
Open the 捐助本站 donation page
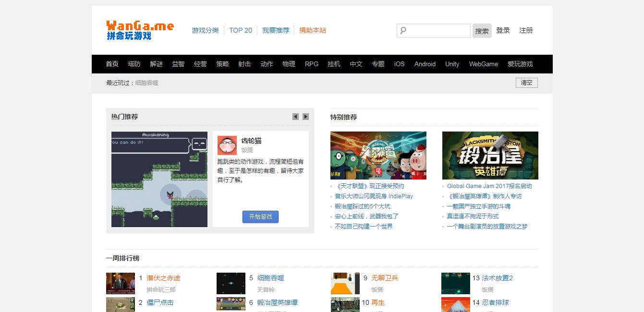(313, 30)
